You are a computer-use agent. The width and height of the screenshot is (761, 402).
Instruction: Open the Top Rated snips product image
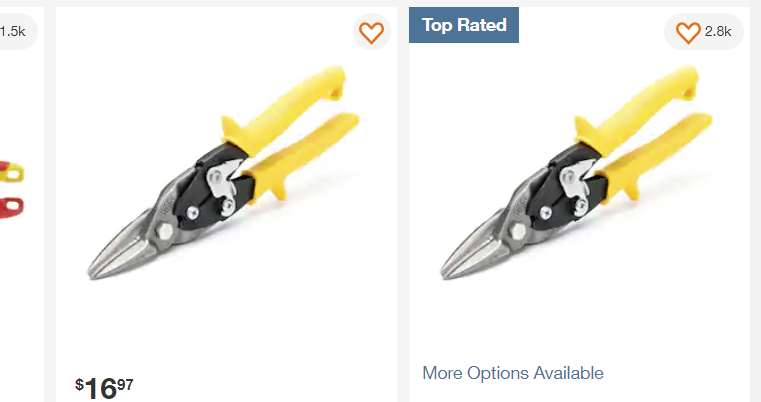(580, 180)
